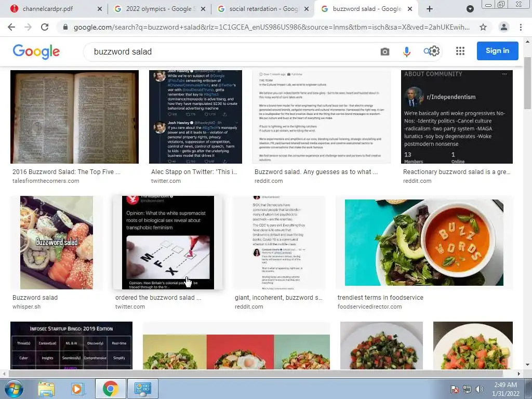Open the control panel taskbar program

click(142, 389)
